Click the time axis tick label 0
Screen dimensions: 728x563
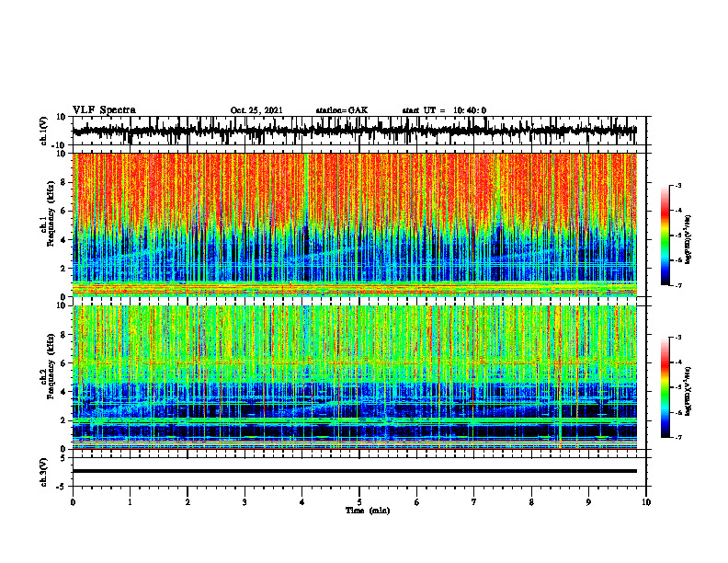pyautogui.click(x=73, y=502)
